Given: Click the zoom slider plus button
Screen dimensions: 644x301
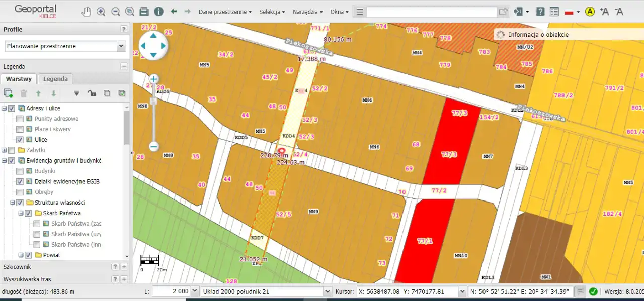Looking at the screenshot, I should click(x=154, y=79).
